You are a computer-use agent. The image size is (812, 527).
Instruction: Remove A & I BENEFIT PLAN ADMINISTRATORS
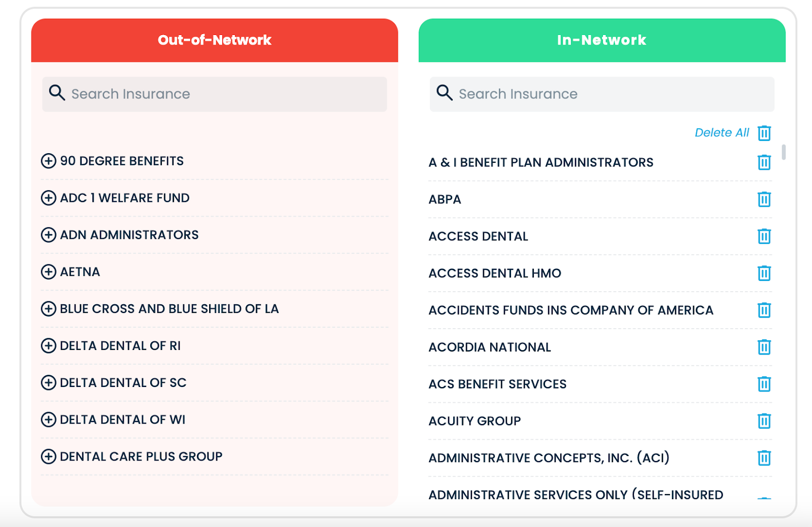(x=764, y=162)
